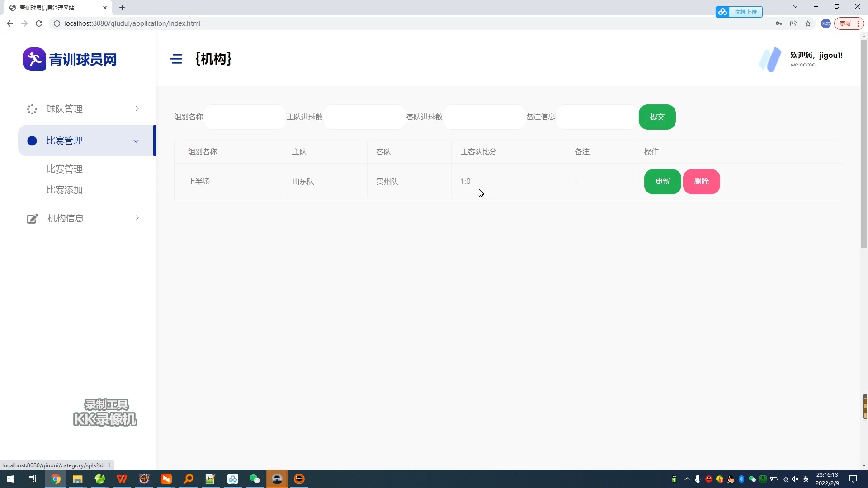
Task: Click the browser address bar URL
Action: click(x=132, y=23)
